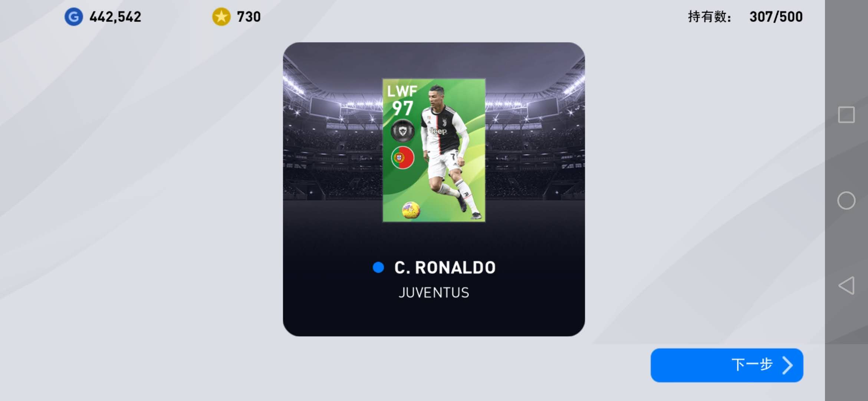Tap the Android home circle button
Image resolution: width=868 pixels, height=401 pixels.
coord(846,200)
